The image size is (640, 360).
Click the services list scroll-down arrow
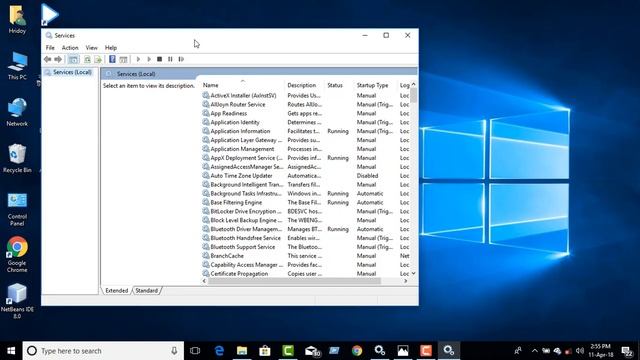coord(413,273)
